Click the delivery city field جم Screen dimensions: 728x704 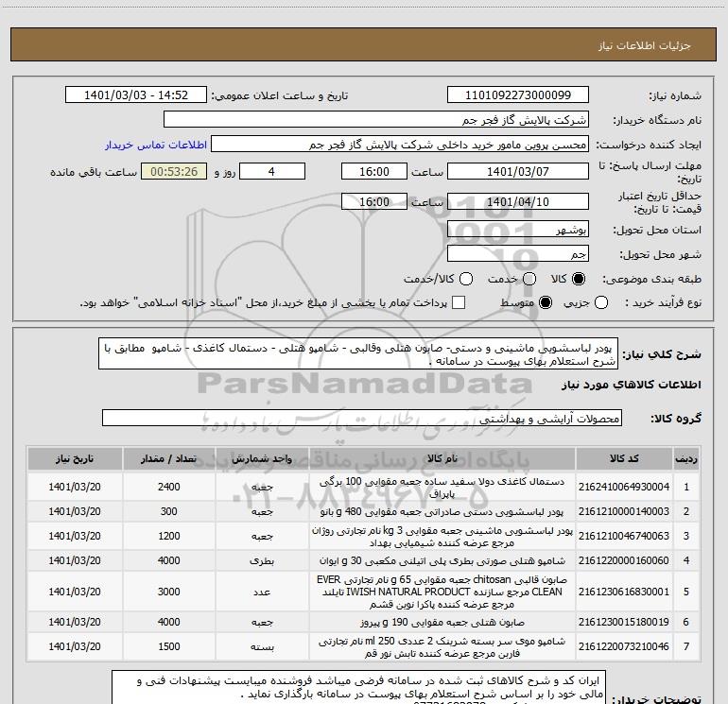coord(518,253)
